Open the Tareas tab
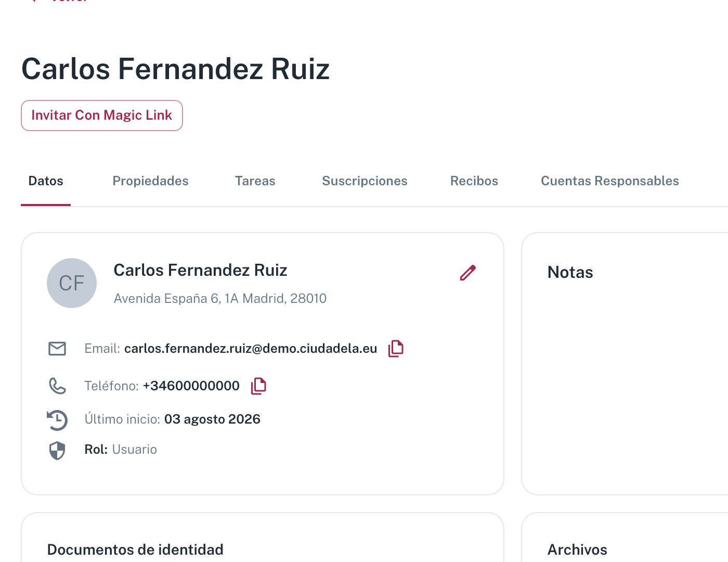This screenshot has height=562, width=728. tap(255, 181)
